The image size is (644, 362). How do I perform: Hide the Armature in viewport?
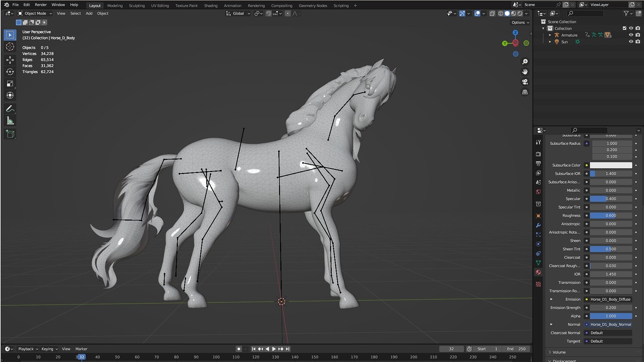point(631,35)
